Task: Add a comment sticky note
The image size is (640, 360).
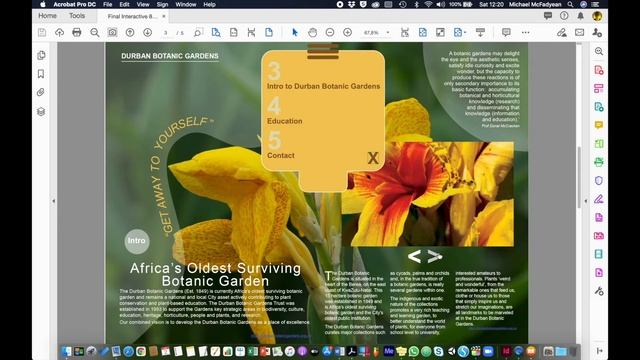Action: [x=506, y=32]
